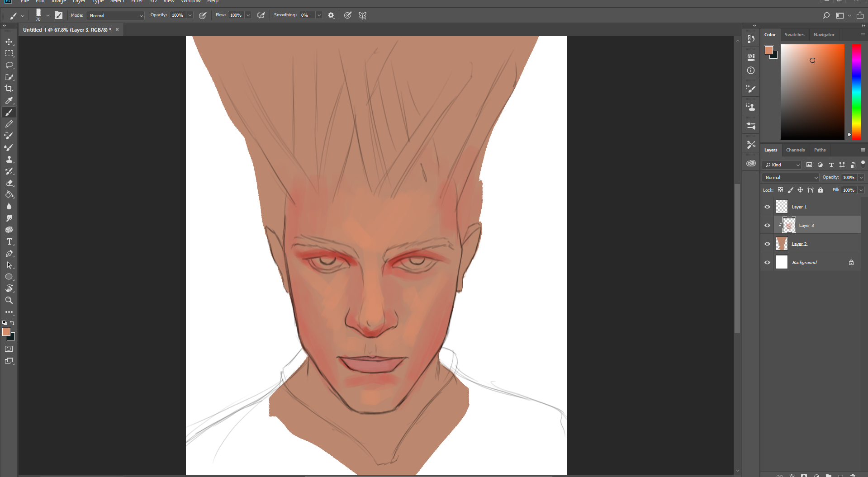Screen dimensions: 868x477
Task: Toggle pressure for opacity
Action: [203, 15]
